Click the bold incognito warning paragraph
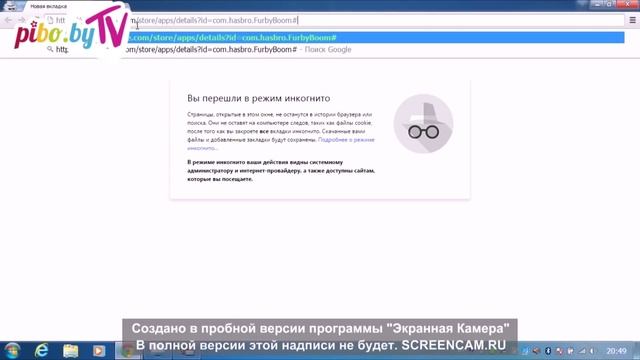The image size is (640, 360). click(x=281, y=171)
